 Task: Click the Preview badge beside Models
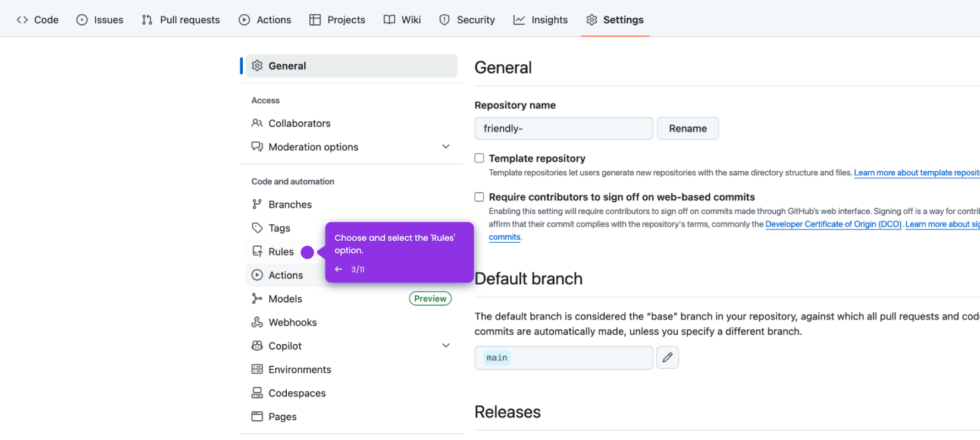click(x=430, y=298)
